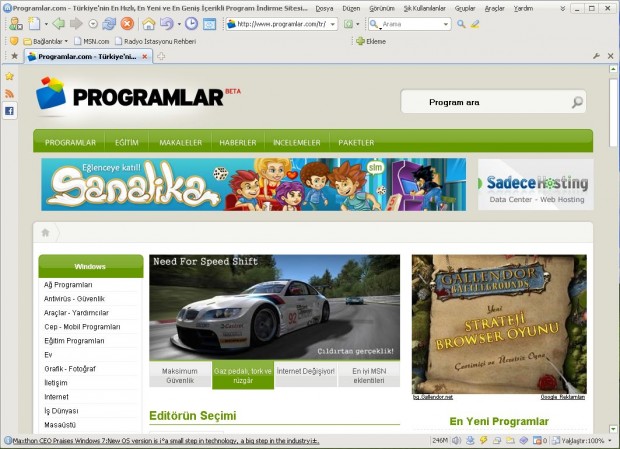Click the full screen window icon
This screenshot has height=449, width=620.
point(209,24)
